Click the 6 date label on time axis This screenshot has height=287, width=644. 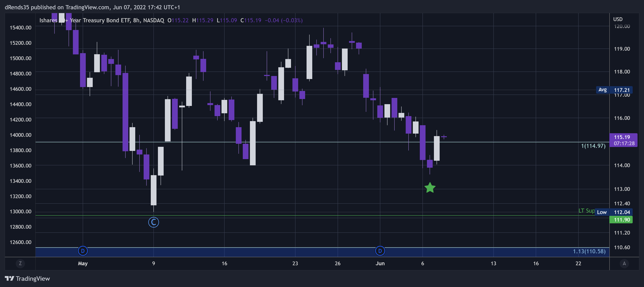(422, 263)
